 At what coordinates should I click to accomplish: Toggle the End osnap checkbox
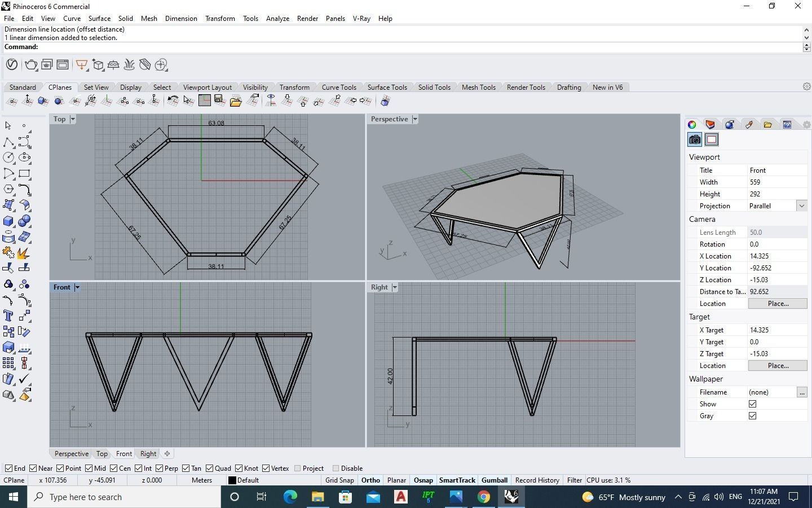click(9, 468)
